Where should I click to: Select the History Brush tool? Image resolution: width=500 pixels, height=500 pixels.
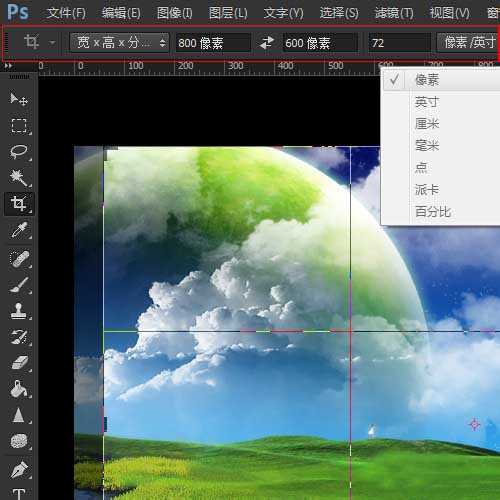pyautogui.click(x=18, y=337)
